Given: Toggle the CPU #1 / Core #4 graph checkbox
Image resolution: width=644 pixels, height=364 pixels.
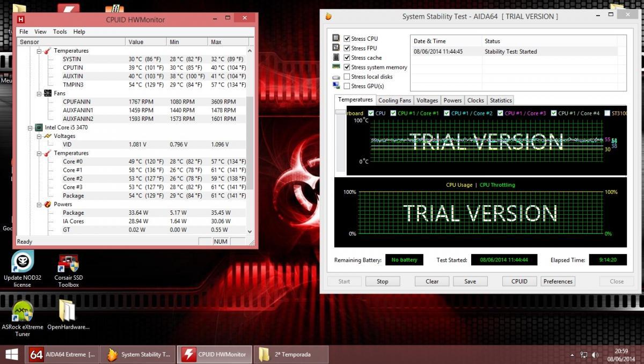Looking at the screenshot, I should point(554,113).
